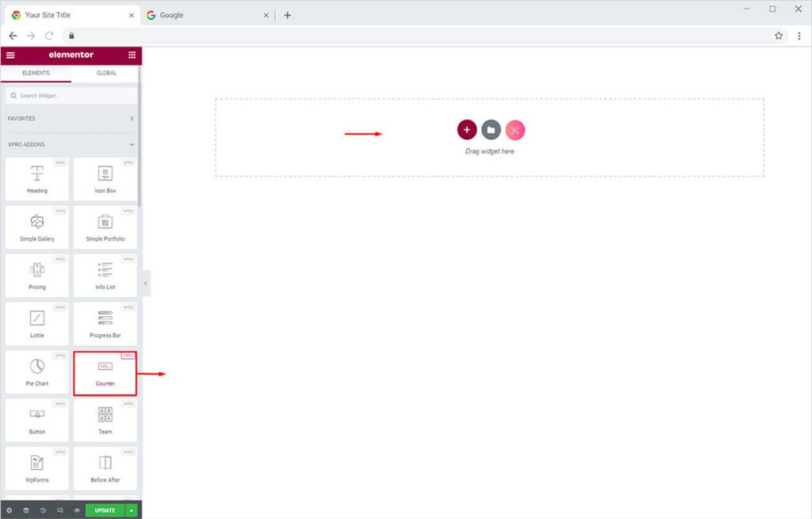Click the widgets grid icon in the Elementor header
812x519 pixels.
pyautogui.click(x=132, y=55)
